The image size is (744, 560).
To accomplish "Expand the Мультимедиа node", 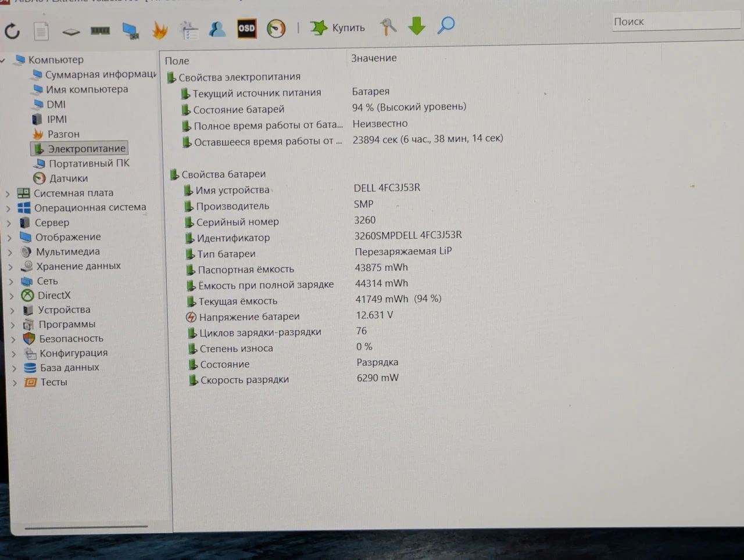I will click(x=10, y=253).
